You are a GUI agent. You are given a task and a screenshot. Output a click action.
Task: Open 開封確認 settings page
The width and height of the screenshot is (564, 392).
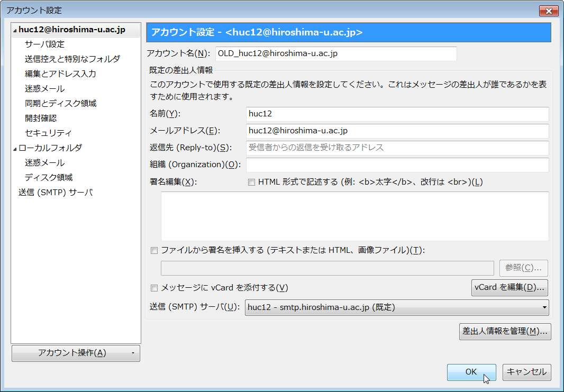(41, 118)
